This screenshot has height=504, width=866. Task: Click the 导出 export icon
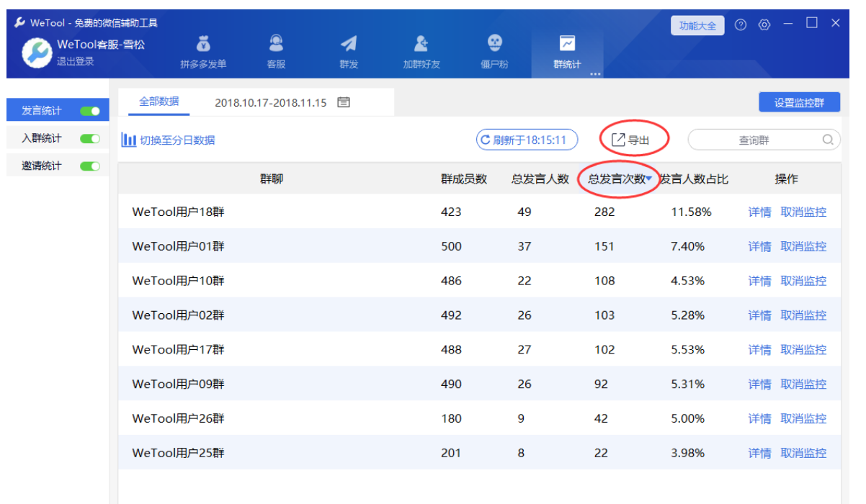[618, 140]
